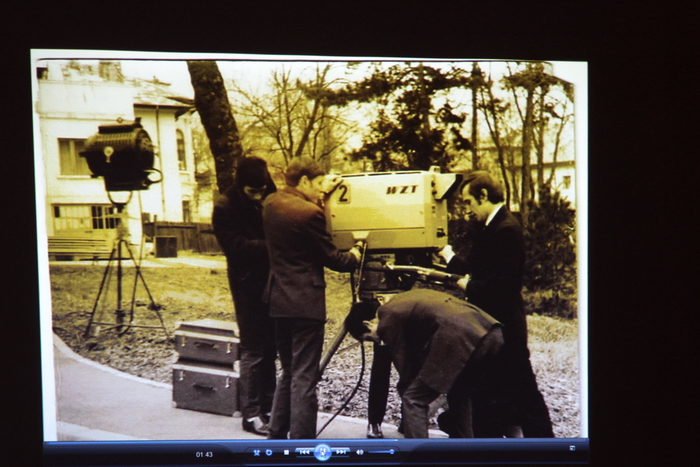The height and width of the screenshot is (467, 700).
Task: Mute audio with the speaker icon
Action: (359, 452)
